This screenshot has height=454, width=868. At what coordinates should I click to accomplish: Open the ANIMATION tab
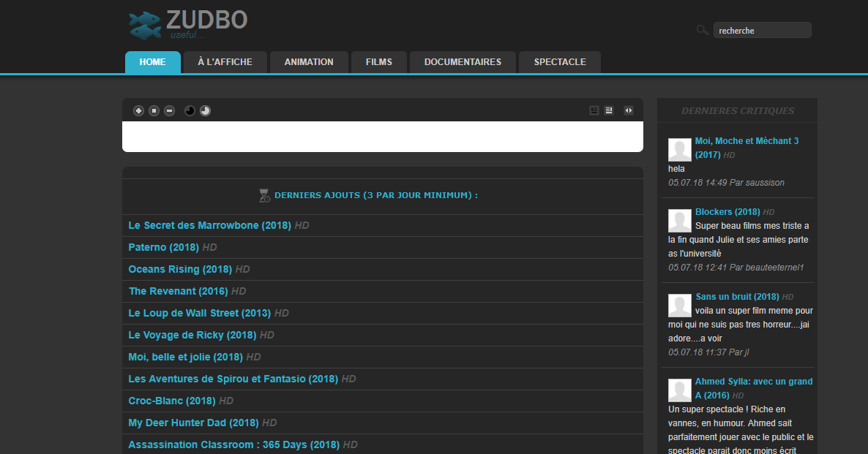(x=309, y=62)
